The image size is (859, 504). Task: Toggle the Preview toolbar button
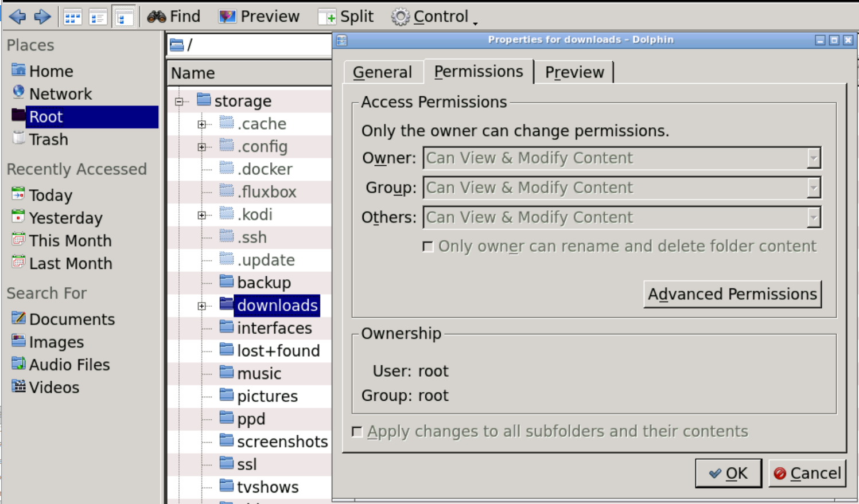(x=259, y=17)
